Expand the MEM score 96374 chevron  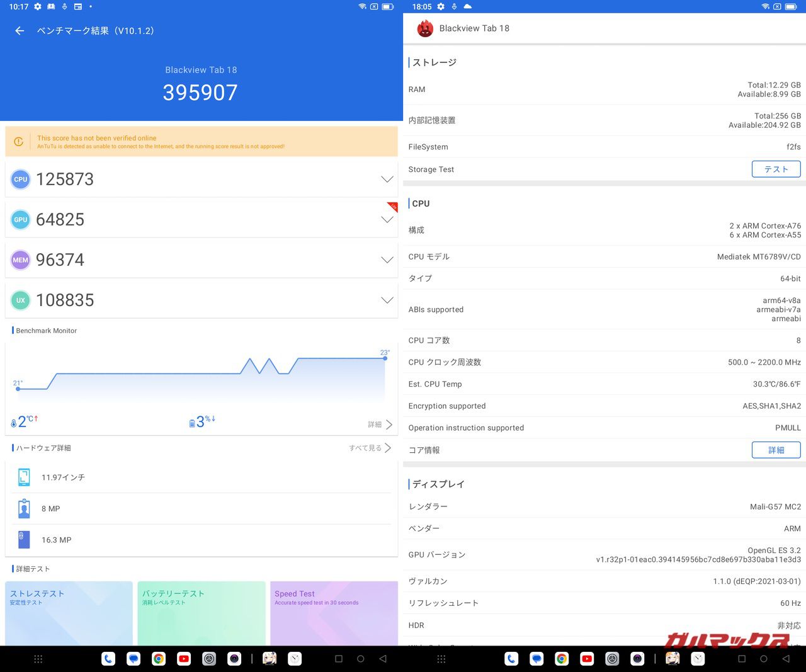pyautogui.click(x=387, y=260)
